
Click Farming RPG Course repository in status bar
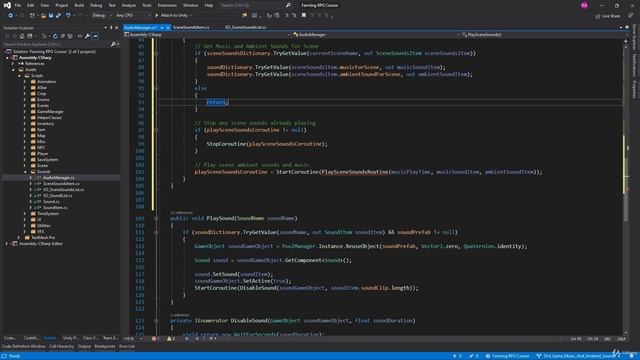pos(507,356)
